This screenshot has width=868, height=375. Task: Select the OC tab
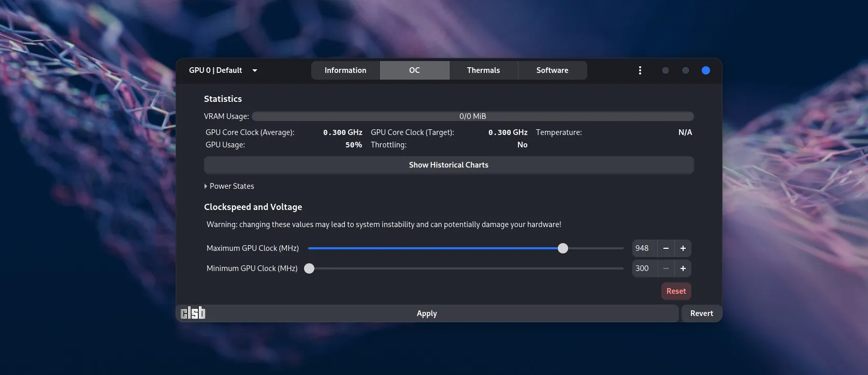[x=414, y=70]
